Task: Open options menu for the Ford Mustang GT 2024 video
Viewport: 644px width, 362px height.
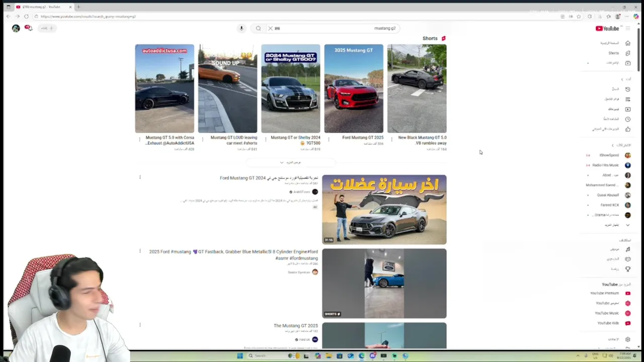Action: pyautogui.click(x=140, y=177)
